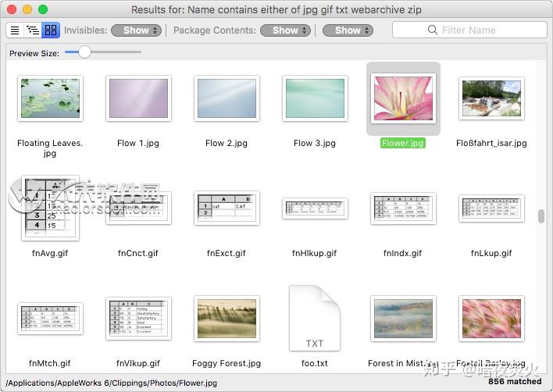Select the grid icon view button
Screen dimensions: 553x392
click(x=51, y=30)
